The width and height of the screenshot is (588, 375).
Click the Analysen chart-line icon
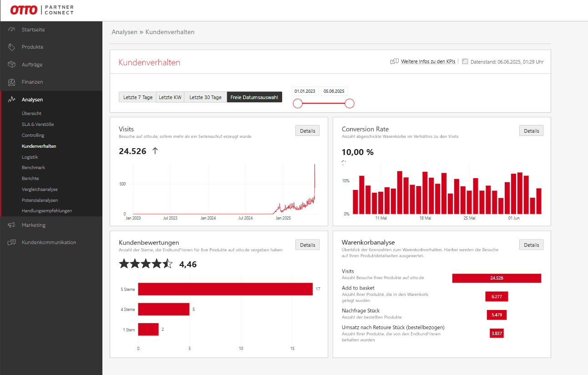click(12, 100)
